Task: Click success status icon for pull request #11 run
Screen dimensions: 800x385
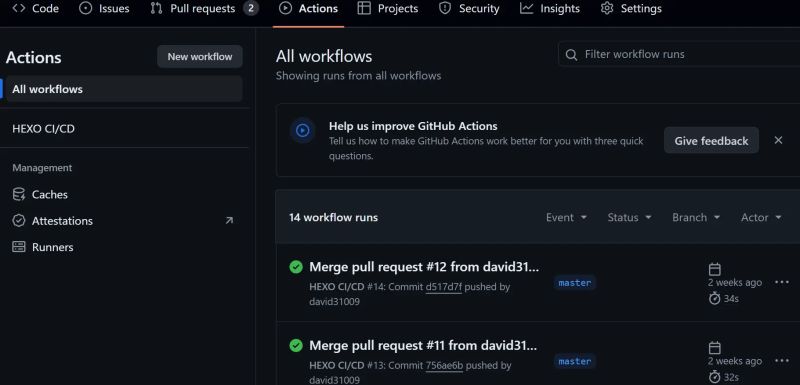Action: point(296,345)
